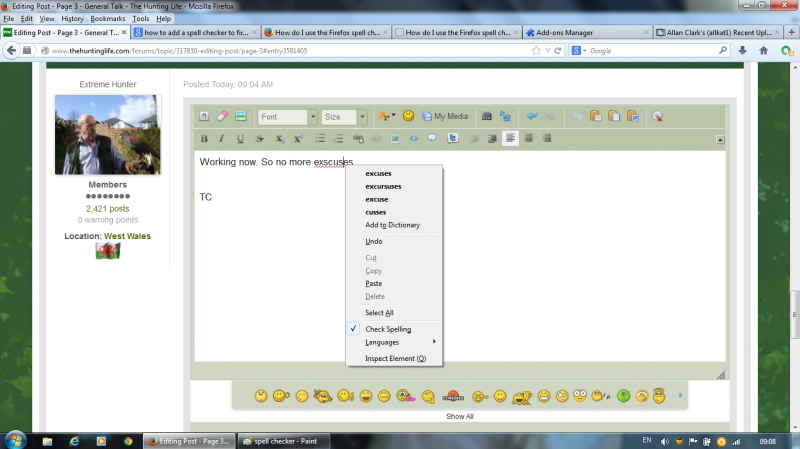
Task: Toggle strikethrough formatting
Action: pos(259,138)
